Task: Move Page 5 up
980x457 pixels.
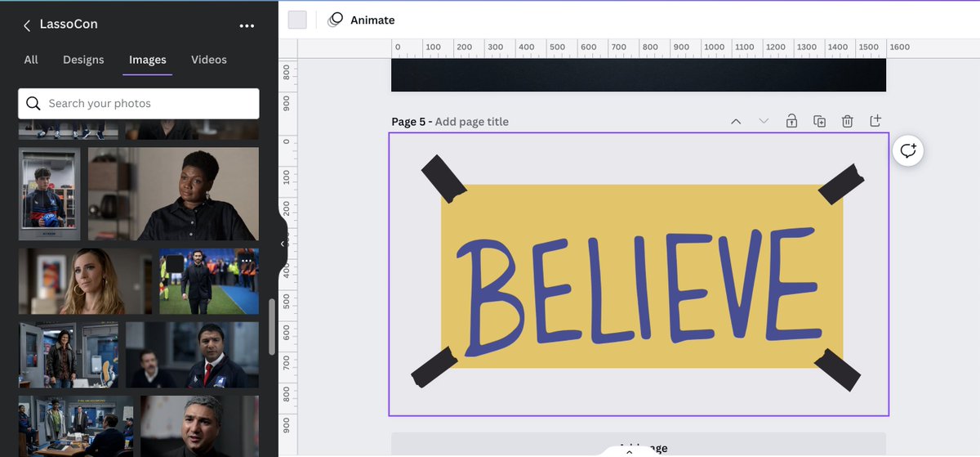Action: click(736, 122)
